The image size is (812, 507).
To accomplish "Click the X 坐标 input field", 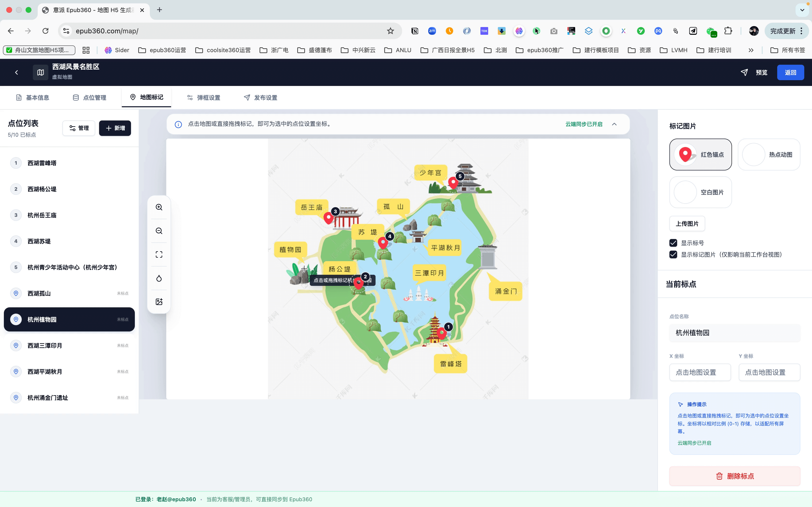I will point(700,372).
